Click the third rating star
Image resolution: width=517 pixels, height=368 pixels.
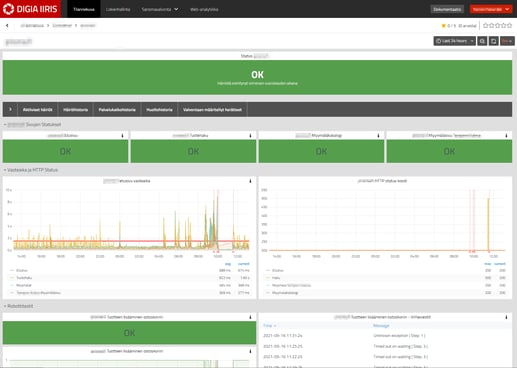pyautogui.click(x=497, y=25)
